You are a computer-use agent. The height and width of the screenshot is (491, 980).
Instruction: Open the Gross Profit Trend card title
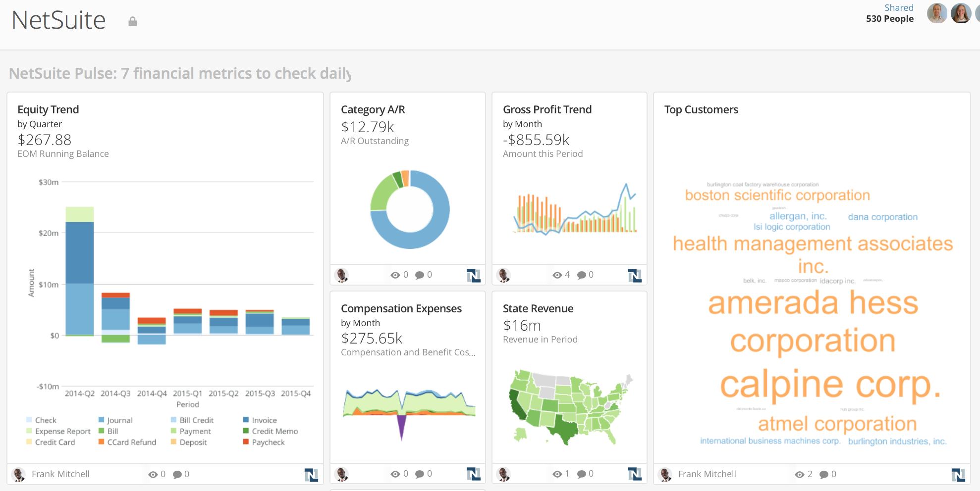(x=547, y=109)
